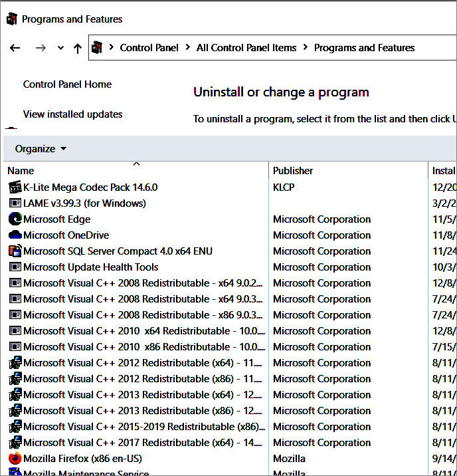Click the Microsoft OneDrive cloud icon
457x476 pixels.
pyautogui.click(x=15, y=235)
